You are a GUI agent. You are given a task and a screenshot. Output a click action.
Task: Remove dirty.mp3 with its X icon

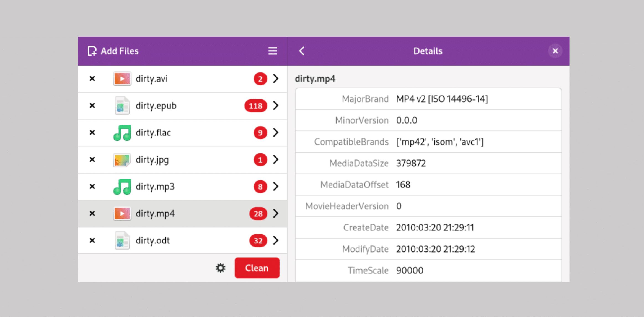point(92,187)
